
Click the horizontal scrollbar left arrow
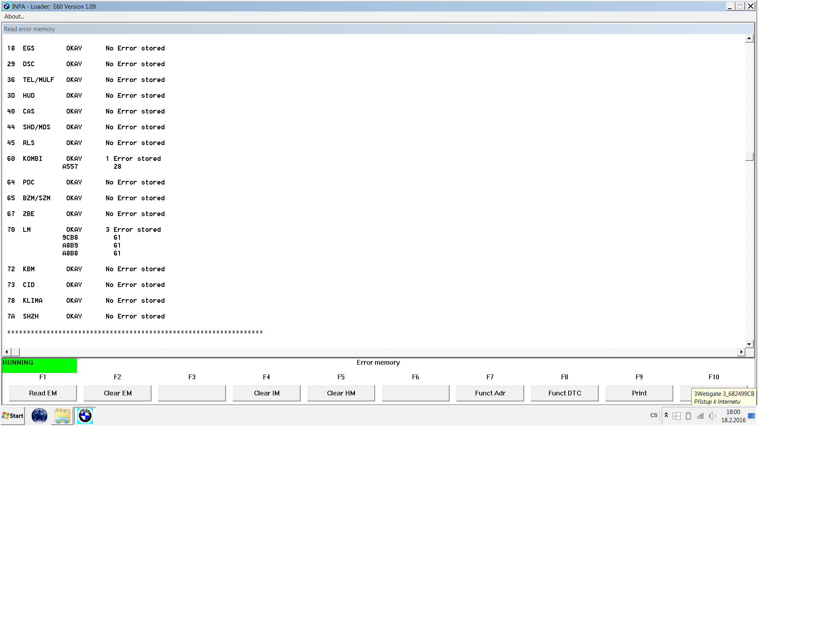(x=7, y=352)
